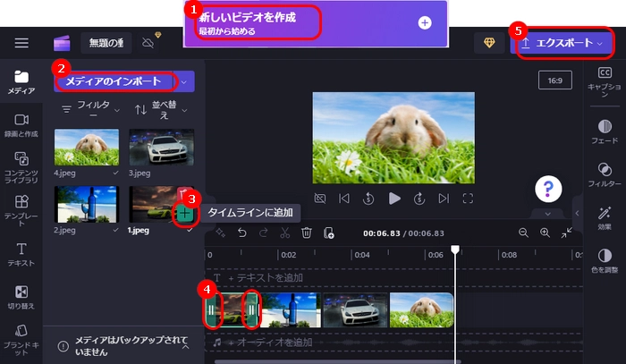Open the テキスト sidebar tab
The width and height of the screenshot is (626, 364).
point(21,254)
